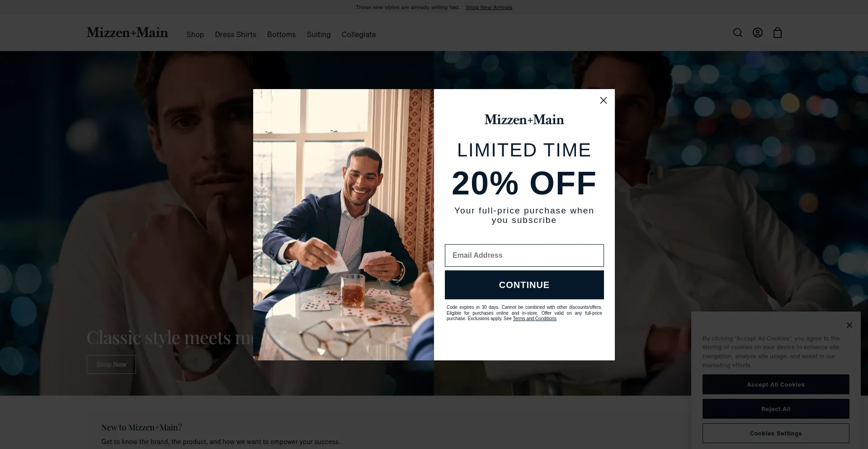Open the account profile icon
This screenshot has height=449, width=868.
click(757, 33)
